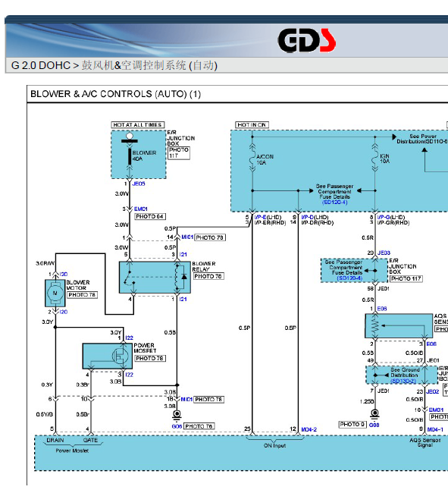The image size is (448, 493).
Task: Open the E08 connector link at pin 1
Action: 382,309
